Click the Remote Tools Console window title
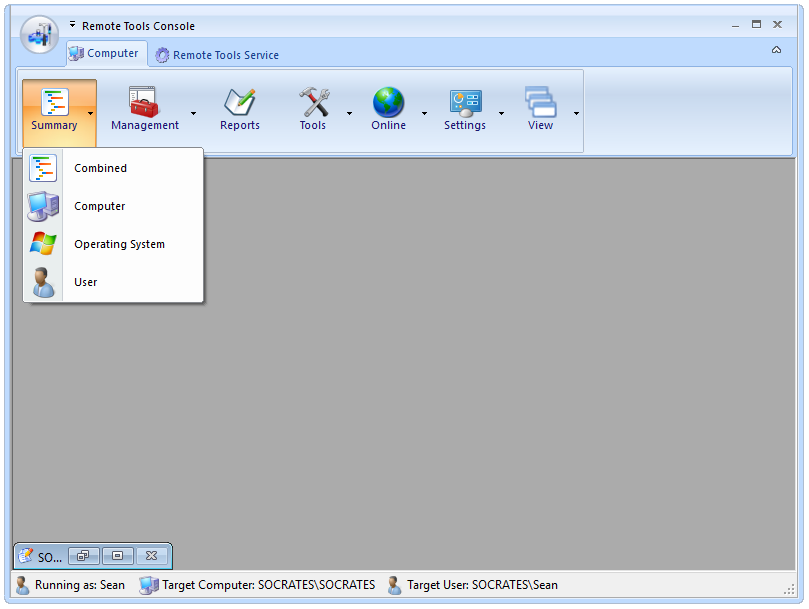 click(x=138, y=26)
